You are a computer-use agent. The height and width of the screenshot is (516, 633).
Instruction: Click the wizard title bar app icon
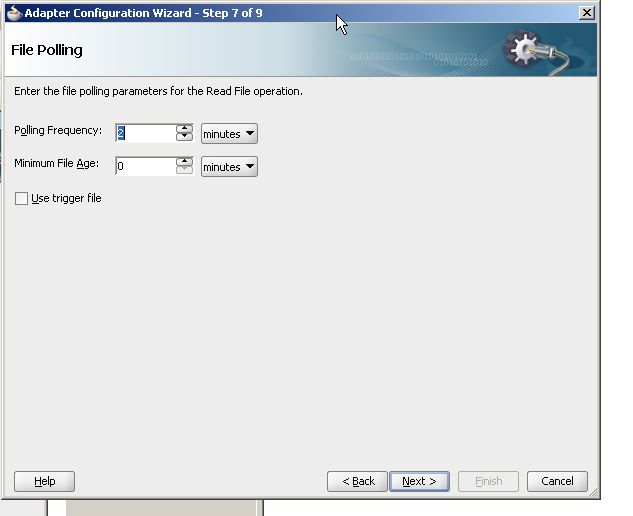point(14,13)
